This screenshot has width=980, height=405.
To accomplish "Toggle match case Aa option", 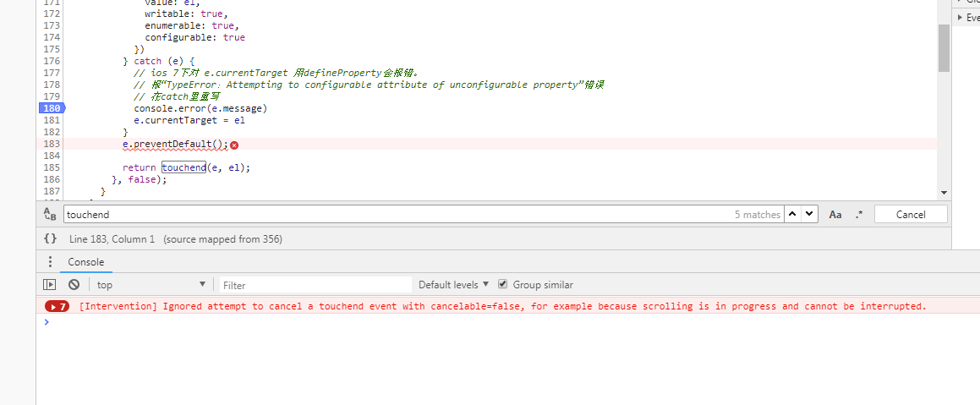I will (x=835, y=215).
